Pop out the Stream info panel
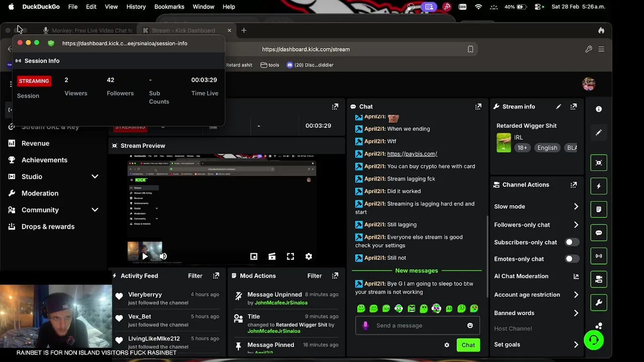The width and height of the screenshot is (644, 362). (573, 107)
